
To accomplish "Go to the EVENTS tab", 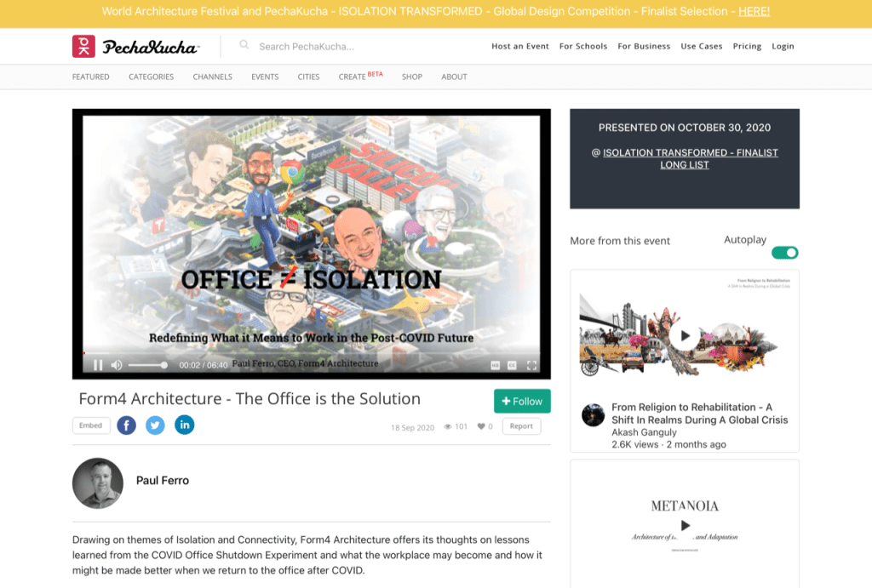I will (265, 77).
